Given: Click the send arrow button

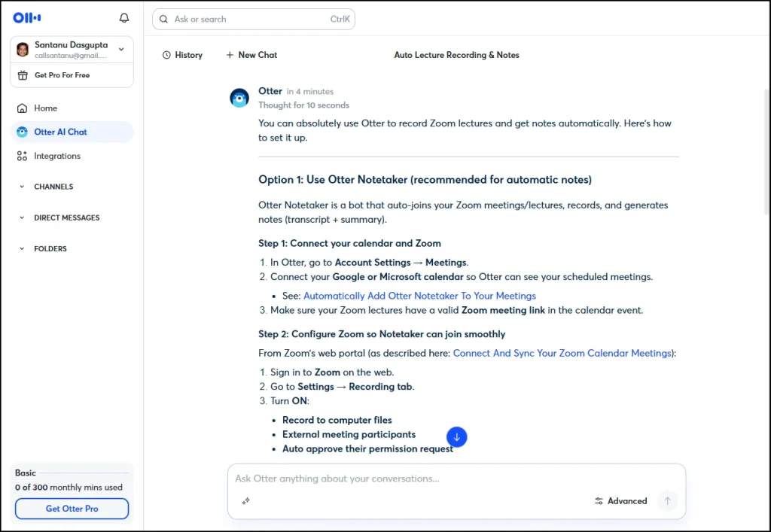Looking at the screenshot, I should pyautogui.click(x=667, y=501).
